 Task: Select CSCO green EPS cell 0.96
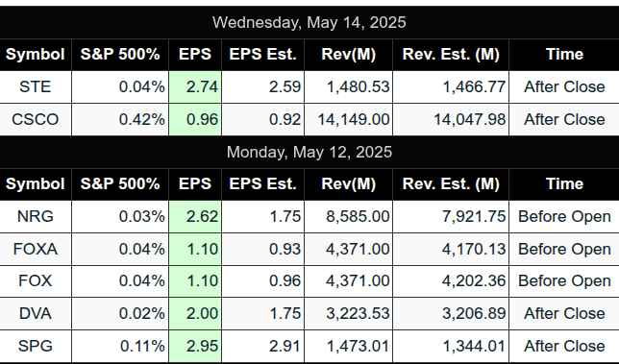(195, 119)
